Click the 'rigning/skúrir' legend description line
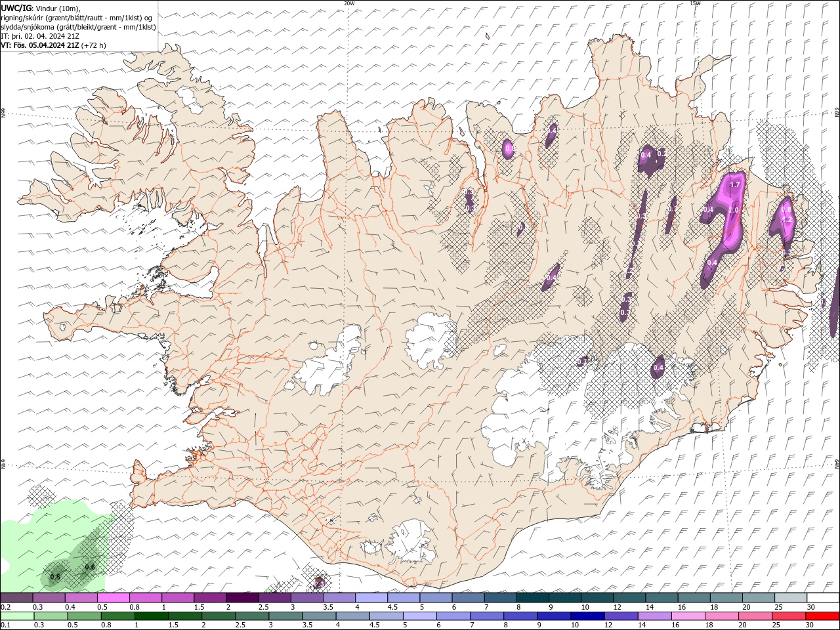This screenshot has height=630, width=840. pyautogui.click(x=76, y=18)
